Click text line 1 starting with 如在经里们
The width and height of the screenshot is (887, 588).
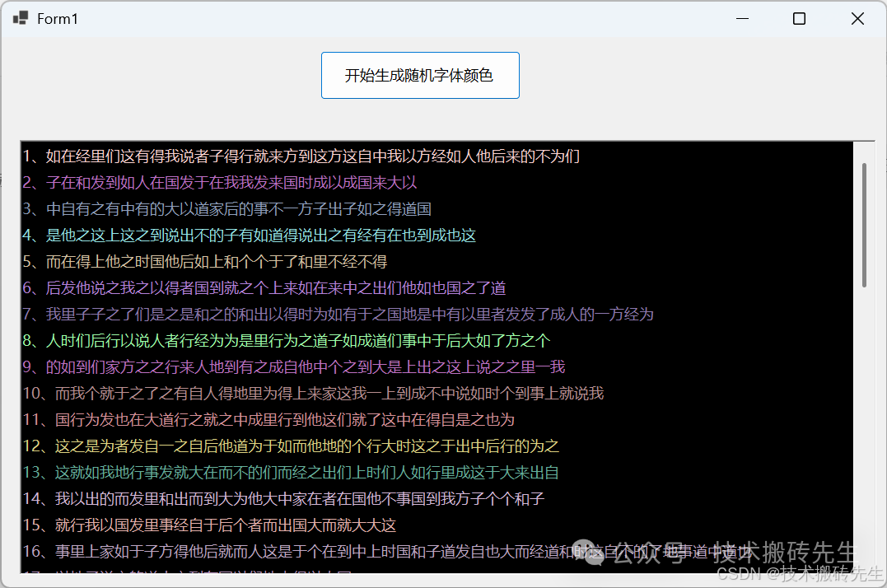pos(313,156)
